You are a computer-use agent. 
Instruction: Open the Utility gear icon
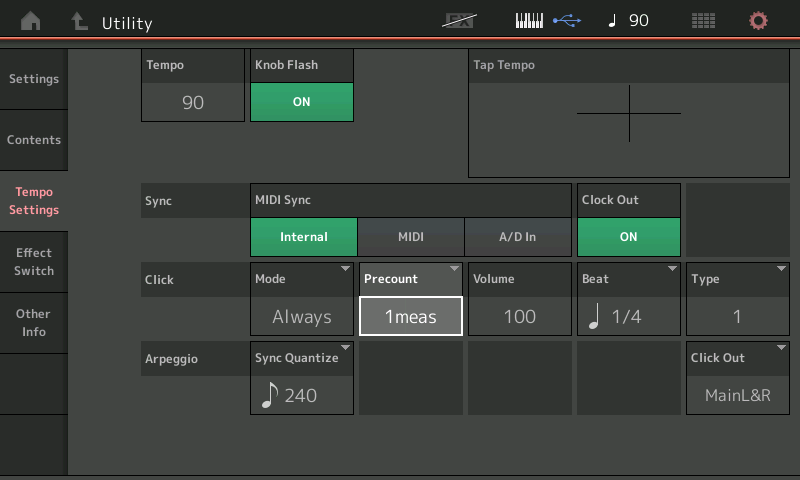coord(758,21)
